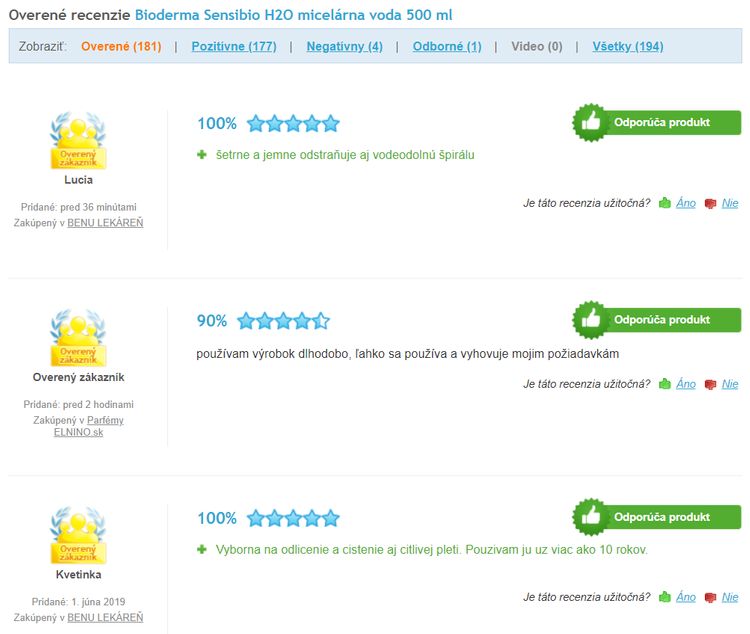
Task: Open the Bioderma Sensibio H2O product title link
Action: point(293,15)
